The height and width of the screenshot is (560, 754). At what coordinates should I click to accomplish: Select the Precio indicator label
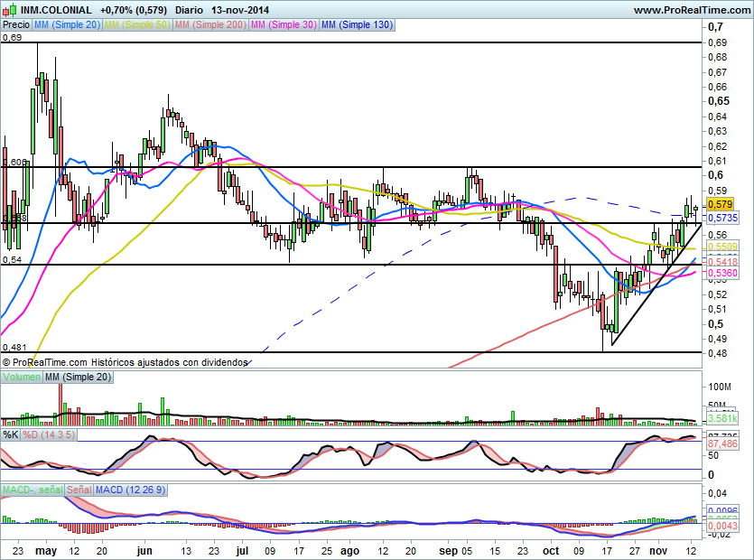pos(16,25)
